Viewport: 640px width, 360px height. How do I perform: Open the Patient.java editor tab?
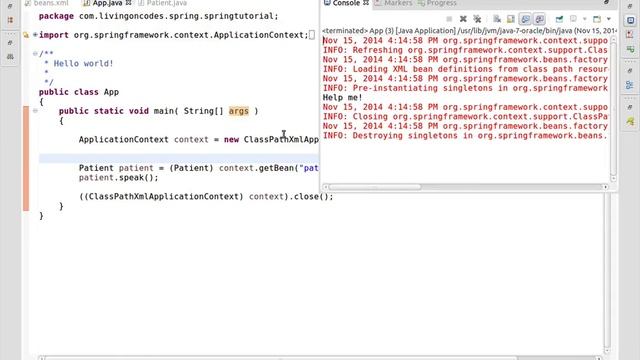(x=162, y=3)
